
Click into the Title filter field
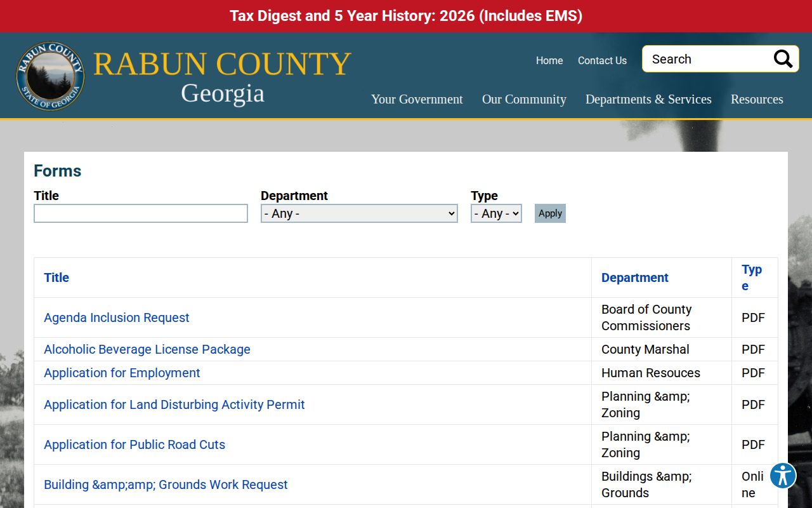(x=141, y=213)
